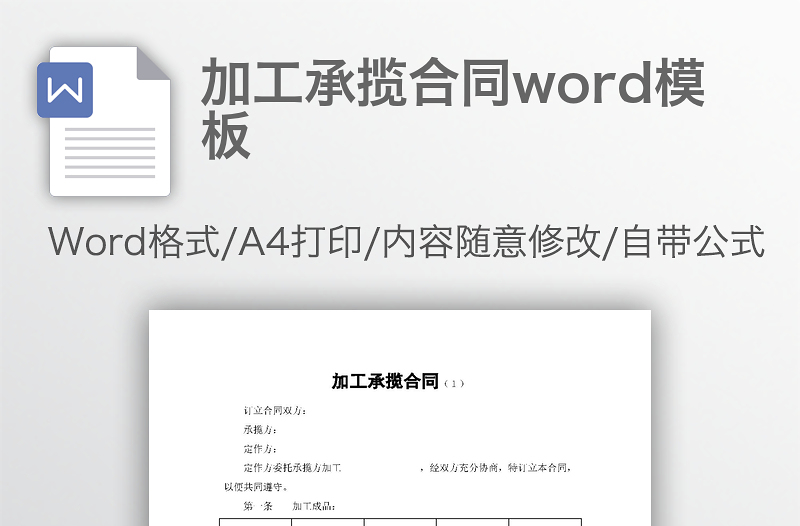This screenshot has width=800, height=526.
Task: Click the line '以便共同遵守。'
Action: pos(257,487)
